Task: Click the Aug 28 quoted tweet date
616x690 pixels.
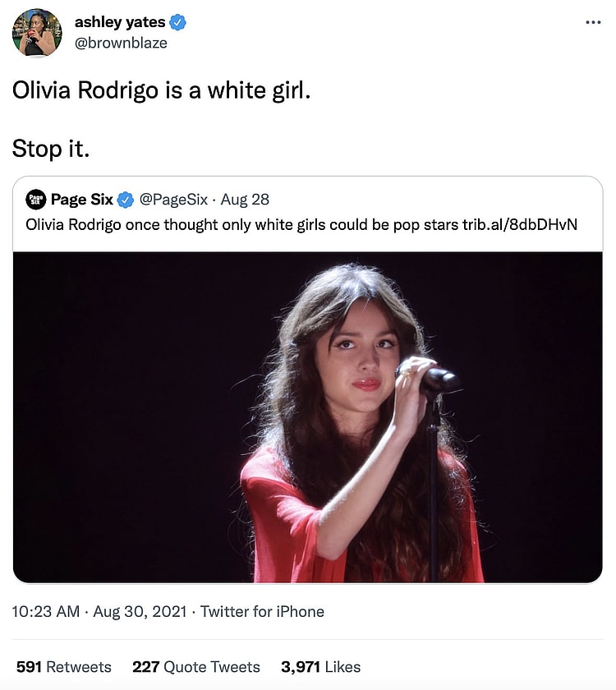Action: 245,200
